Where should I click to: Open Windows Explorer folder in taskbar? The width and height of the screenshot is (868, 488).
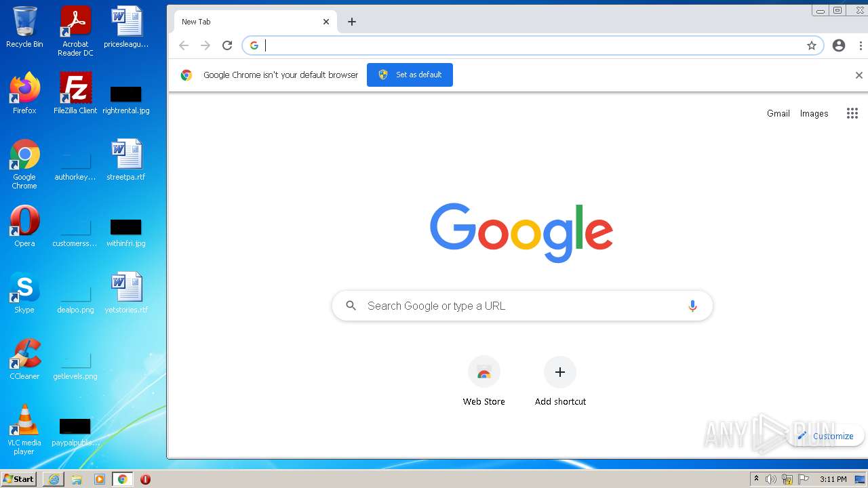(x=77, y=479)
